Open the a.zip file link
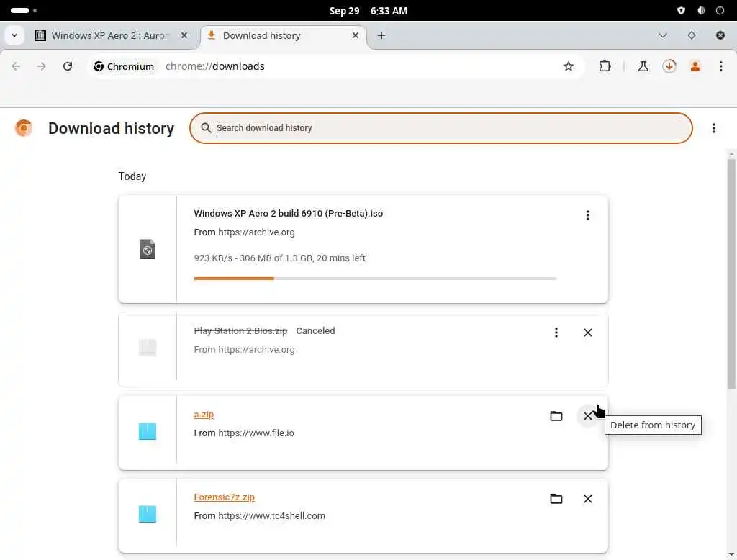This screenshot has height=560, width=737. click(x=204, y=415)
